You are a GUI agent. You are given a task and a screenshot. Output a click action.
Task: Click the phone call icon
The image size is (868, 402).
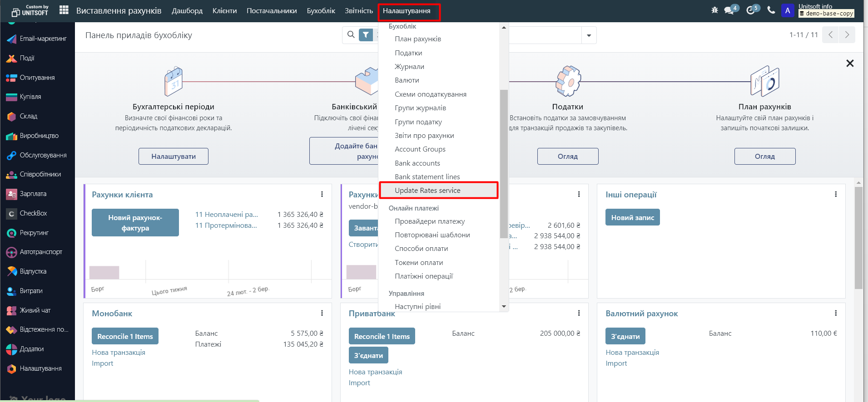tap(771, 10)
